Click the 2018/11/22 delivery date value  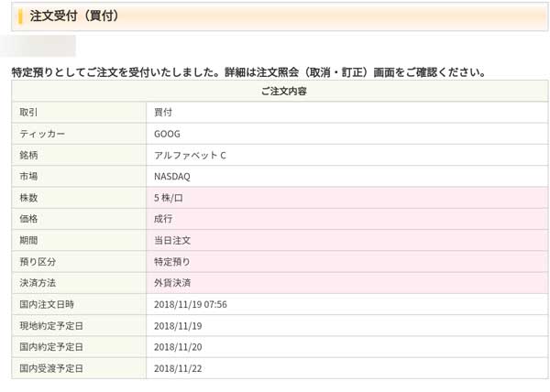pos(178,368)
